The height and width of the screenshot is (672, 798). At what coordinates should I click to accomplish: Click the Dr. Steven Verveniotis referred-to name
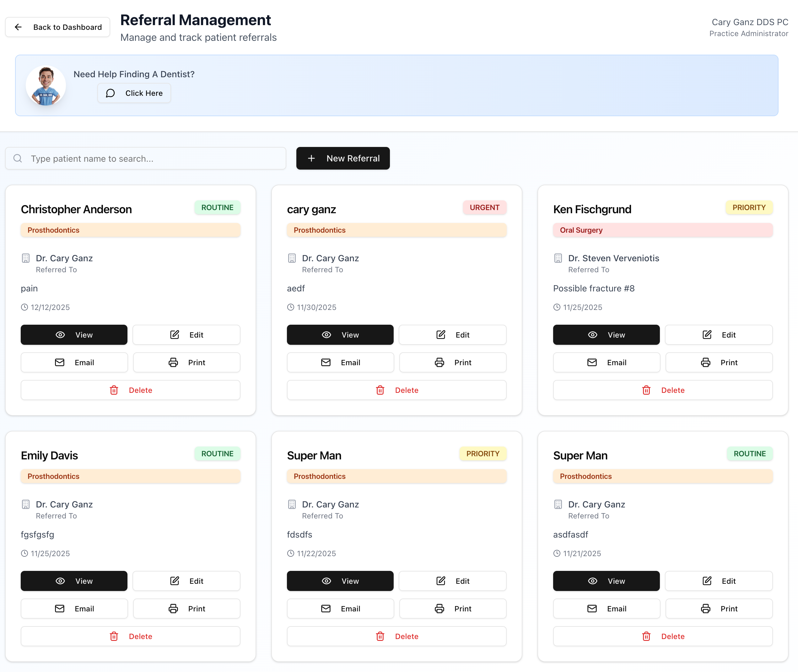coord(614,258)
